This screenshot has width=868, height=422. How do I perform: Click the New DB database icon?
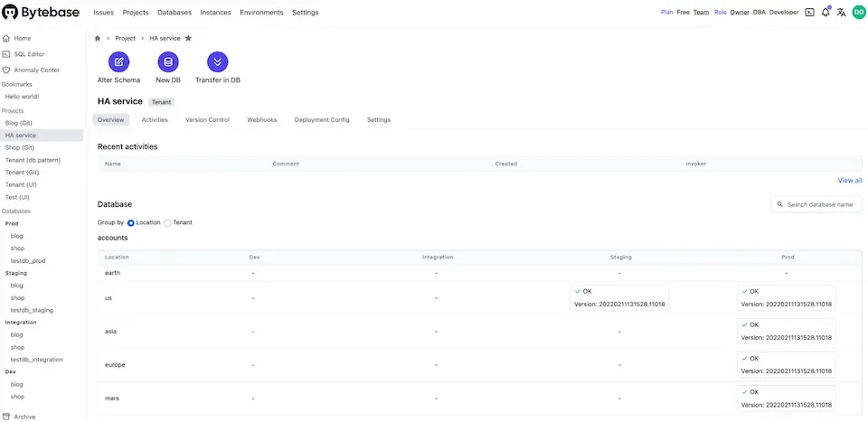coord(168,62)
